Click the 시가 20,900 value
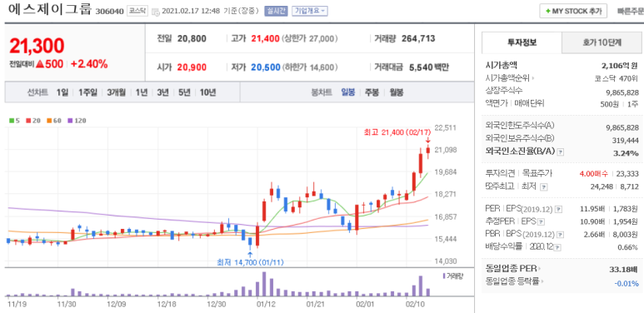This screenshot has height=313, width=644. [192, 67]
